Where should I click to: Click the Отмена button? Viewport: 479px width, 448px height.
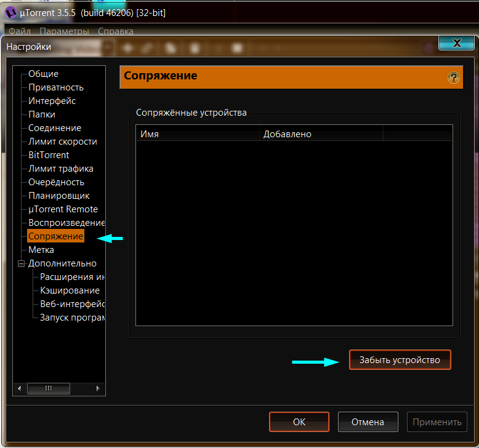[368, 422]
